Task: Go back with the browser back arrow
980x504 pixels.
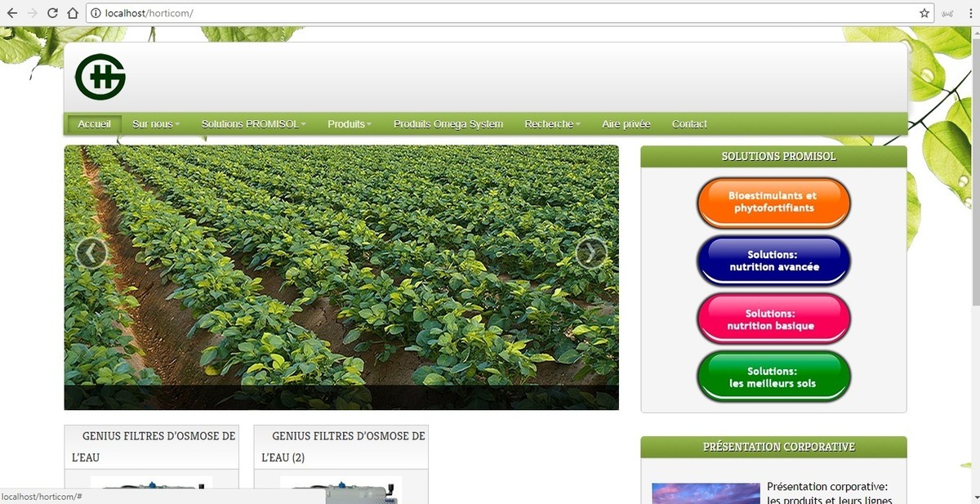Action: (12, 13)
